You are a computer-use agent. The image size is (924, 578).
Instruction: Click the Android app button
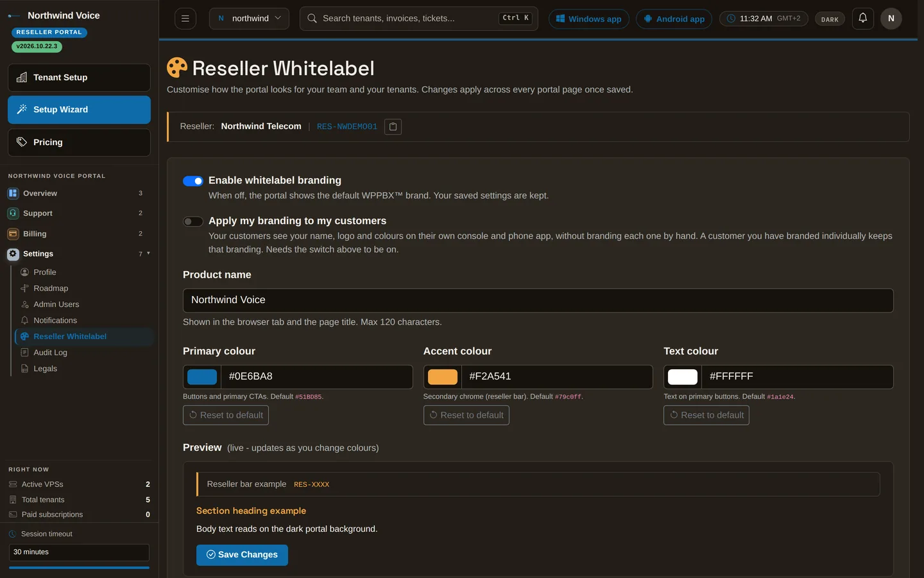click(x=674, y=19)
